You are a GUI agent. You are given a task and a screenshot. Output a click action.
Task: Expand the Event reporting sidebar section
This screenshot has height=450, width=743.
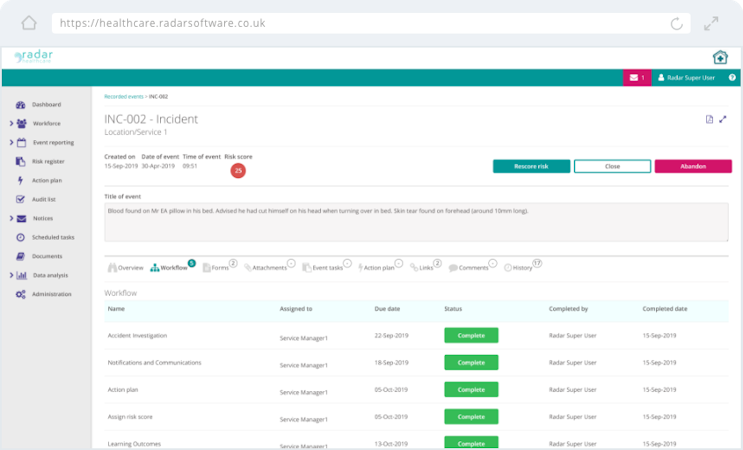[11, 142]
